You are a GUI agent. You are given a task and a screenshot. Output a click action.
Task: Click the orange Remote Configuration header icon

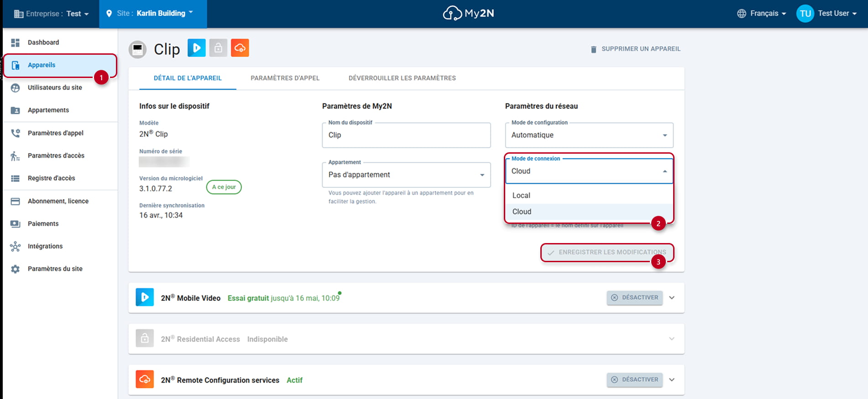[240, 48]
